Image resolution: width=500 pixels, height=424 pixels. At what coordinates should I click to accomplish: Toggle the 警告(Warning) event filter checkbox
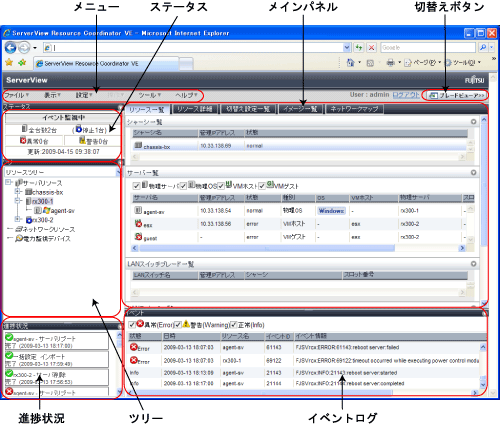click(x=178, y=325)
